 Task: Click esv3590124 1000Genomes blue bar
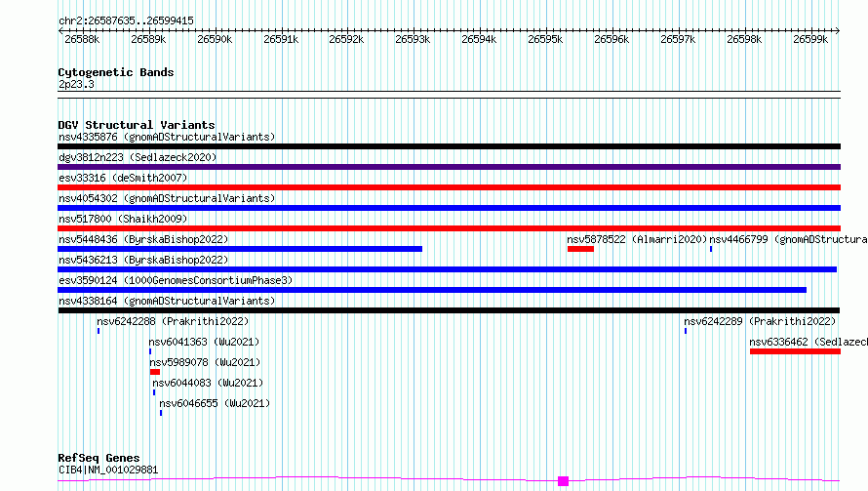pos(432,290)
